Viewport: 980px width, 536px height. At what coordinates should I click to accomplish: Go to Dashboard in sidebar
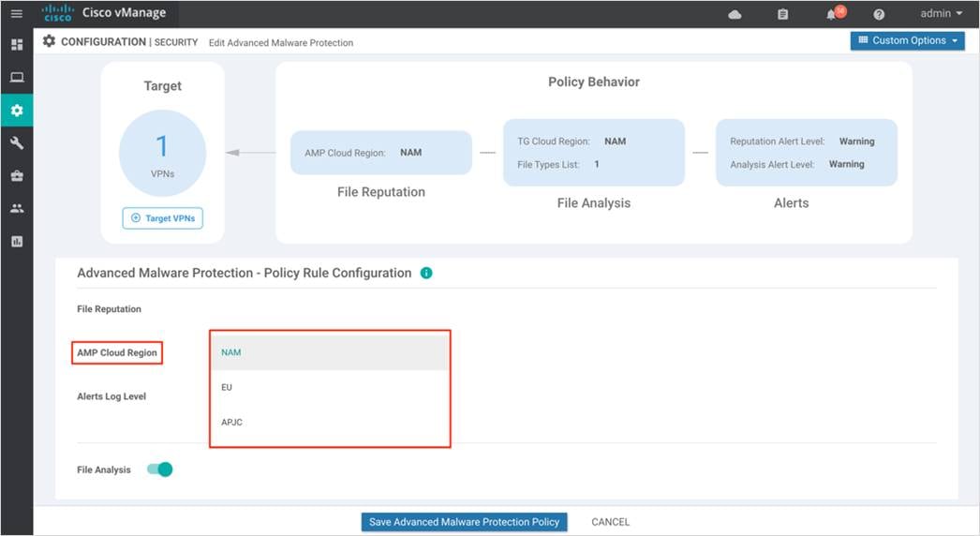[17, 44]
